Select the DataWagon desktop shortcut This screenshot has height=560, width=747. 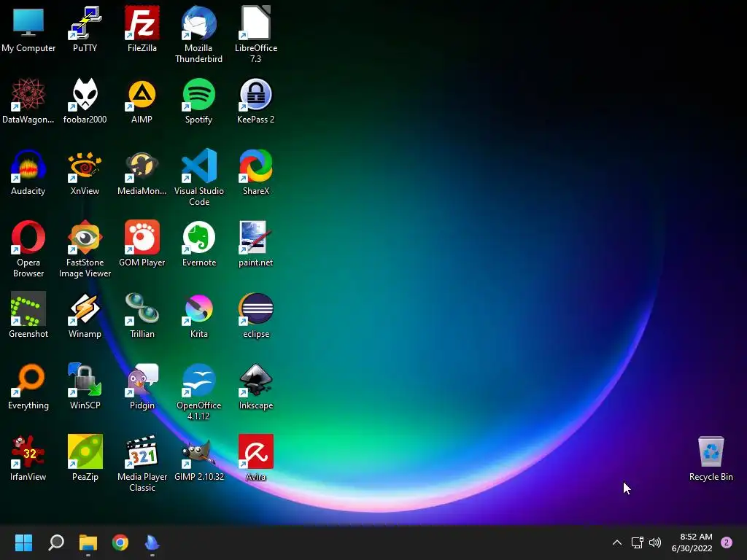point(28,101)
